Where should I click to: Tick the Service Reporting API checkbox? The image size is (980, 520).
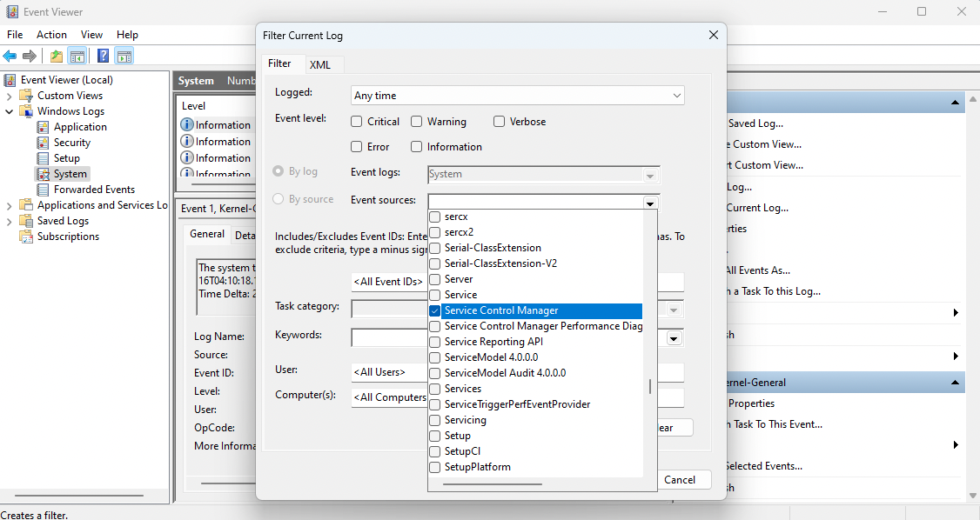tap(435, 342)
